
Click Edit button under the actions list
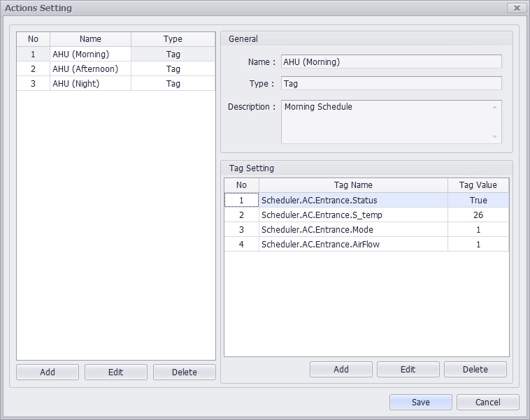click(x=116, y=372)
